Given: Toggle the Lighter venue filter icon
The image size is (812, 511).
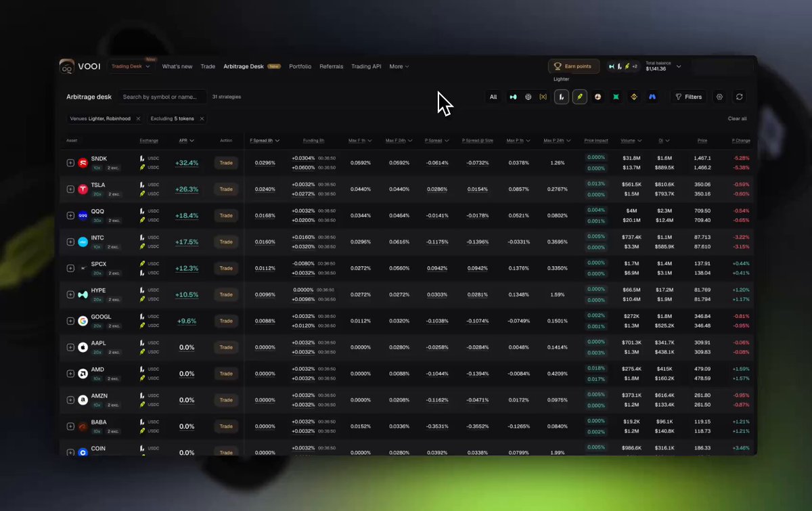Looking at the screenshot, I should click(x=562, y=97).
